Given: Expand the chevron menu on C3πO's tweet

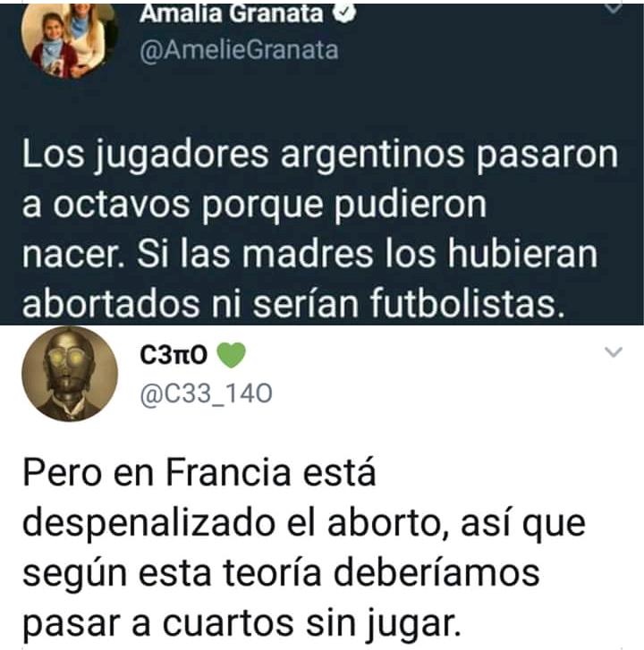Looking at the screenshot, I should click(614, 352).
